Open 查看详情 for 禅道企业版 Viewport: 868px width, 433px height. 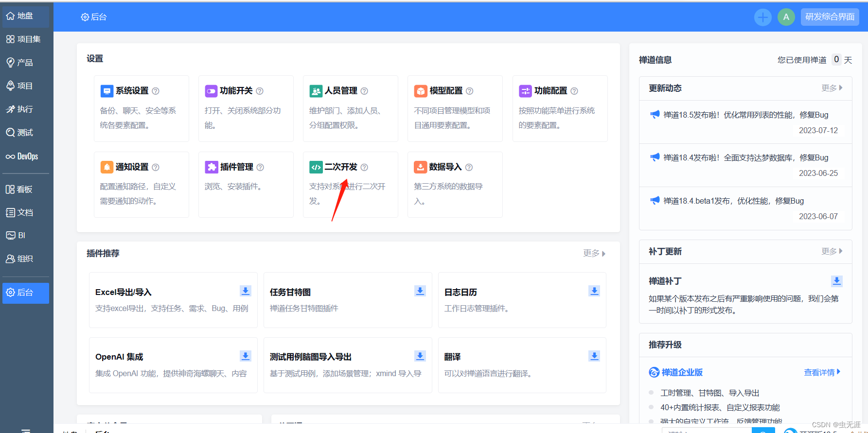[822, 372]
